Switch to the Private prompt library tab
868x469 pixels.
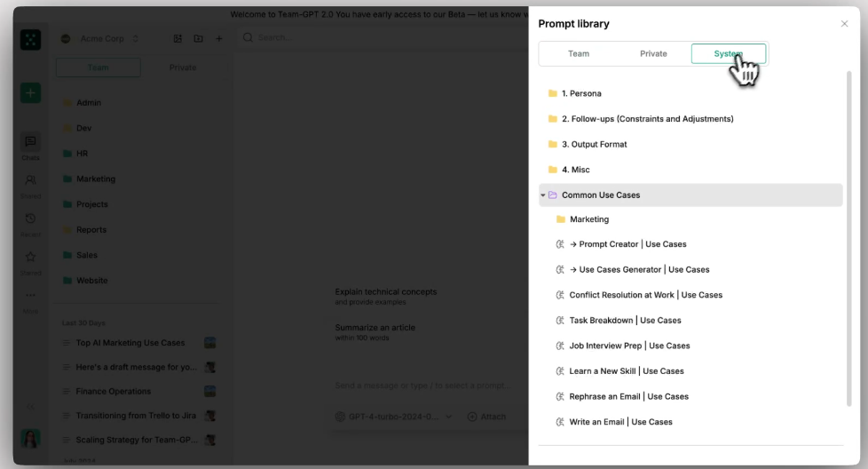653,53
